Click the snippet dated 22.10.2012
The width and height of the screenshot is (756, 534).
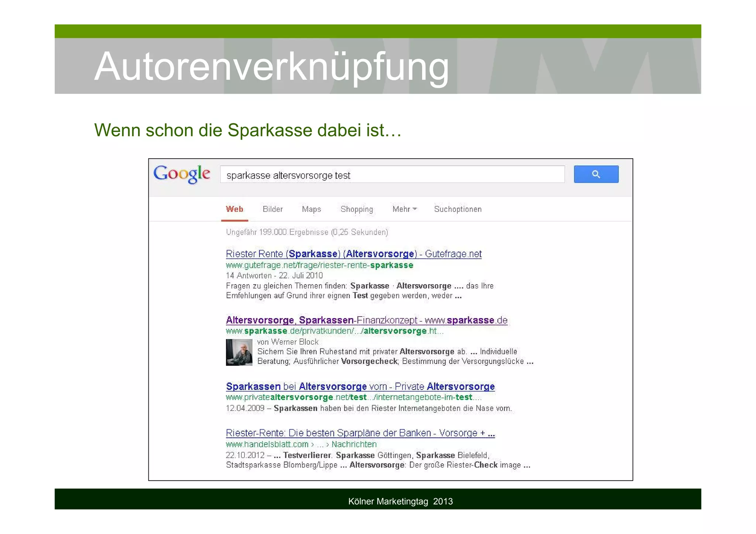click(378, 460)
